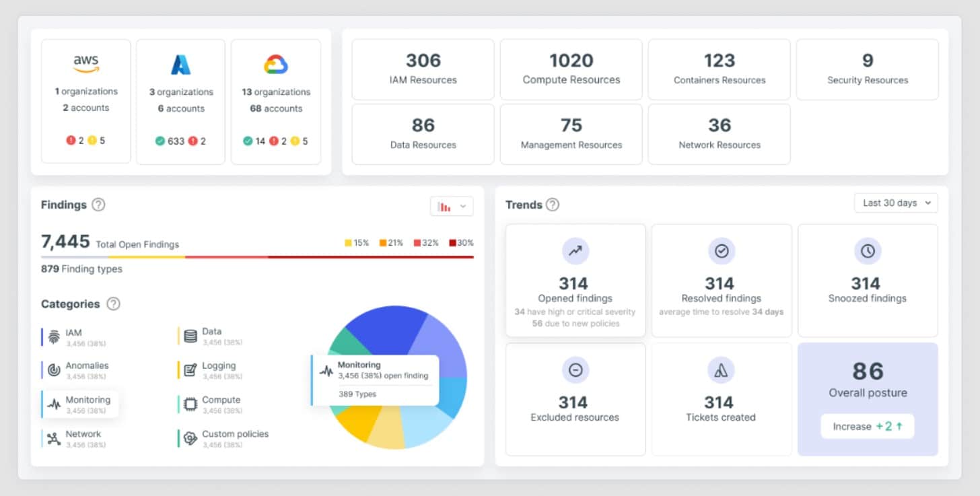Image resolution: width=980 pixels, height=496 pixels.
Task: Open help icon next to Categories
Action: (x=114, y=304)
